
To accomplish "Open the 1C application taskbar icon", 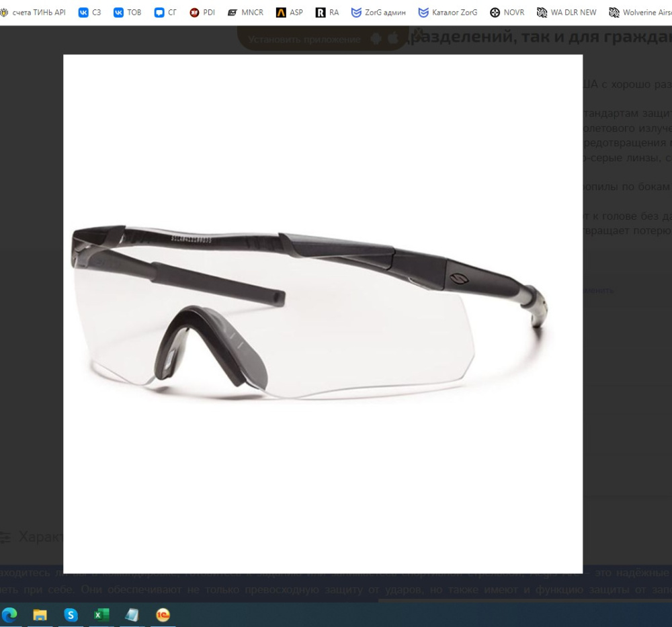I will [x=163, y=615].
